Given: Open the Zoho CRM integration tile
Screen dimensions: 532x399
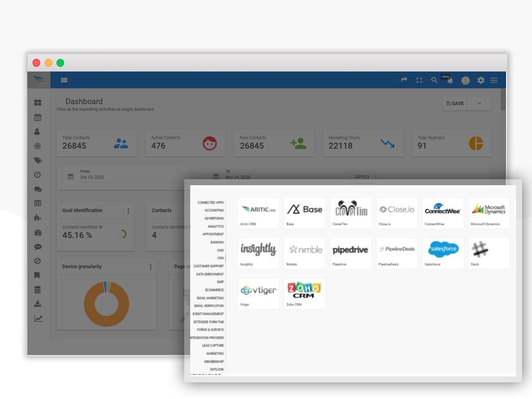Looking at the screenshot, I should click(305, 294).
